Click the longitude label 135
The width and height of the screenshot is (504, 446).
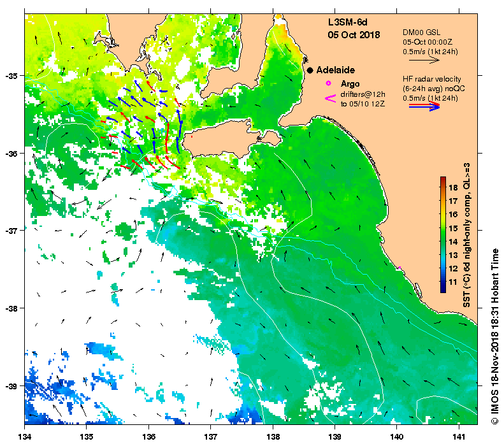pos(87,436)
